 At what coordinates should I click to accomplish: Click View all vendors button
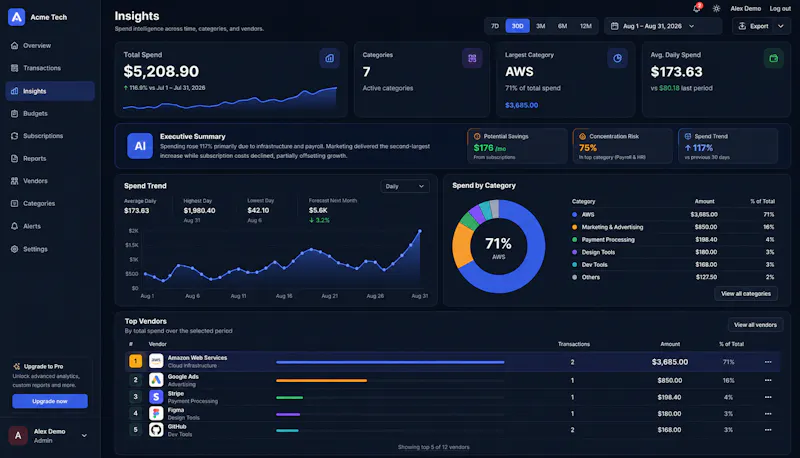pyautogui.click(x=755, y=324)
